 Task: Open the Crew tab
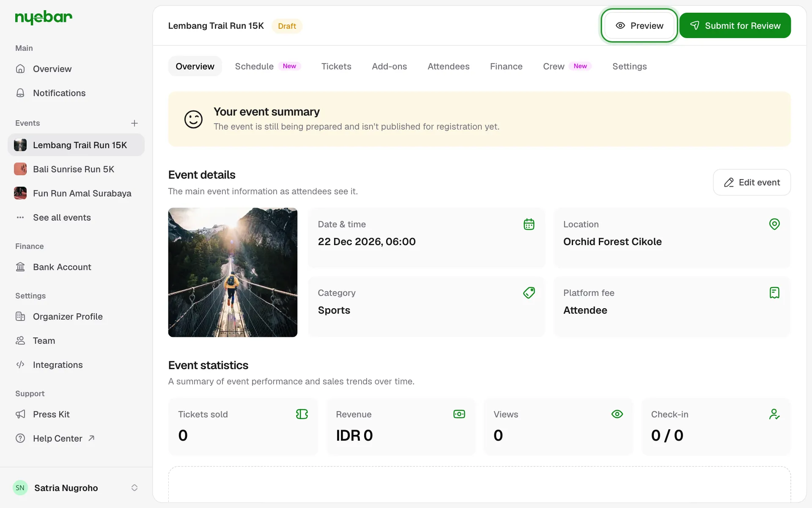point(567,66)
